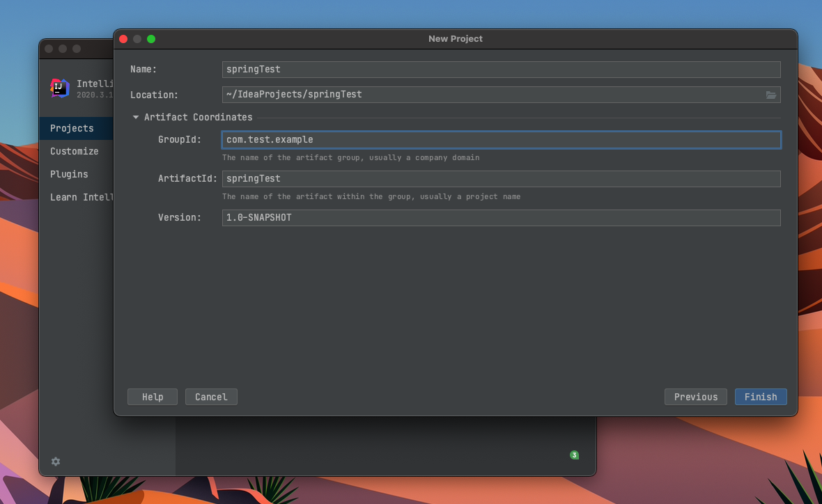Click the 'New Project' title text

pos(456,39)
